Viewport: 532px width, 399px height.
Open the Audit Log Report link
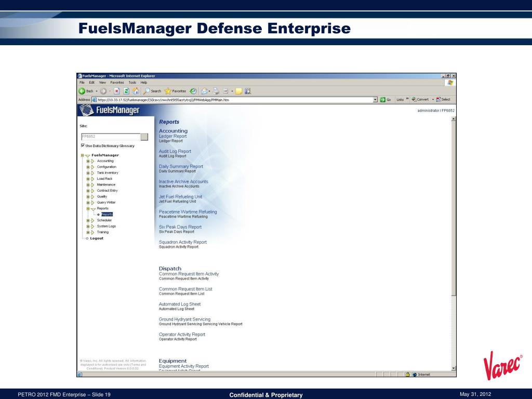tap(175, 151)
